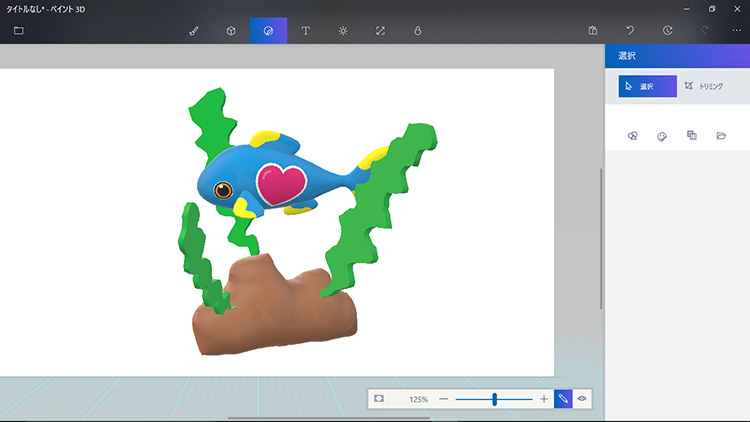Click the Paste clipboard icon
Screen dimensions: 750x422
(x=593, y=31)
